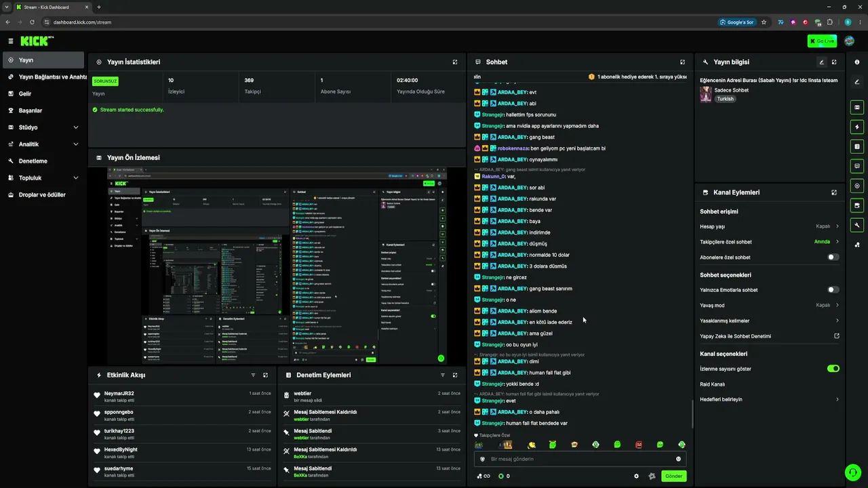
Task: Open filter menu in Denetim Eylemleri header
Action: pos(443,375)
